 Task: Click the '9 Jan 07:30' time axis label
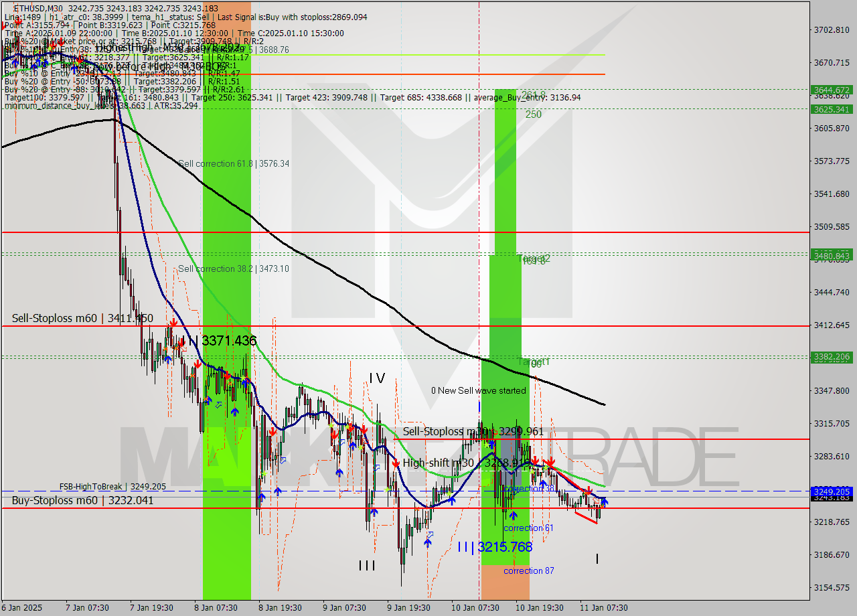pos(345,607)
